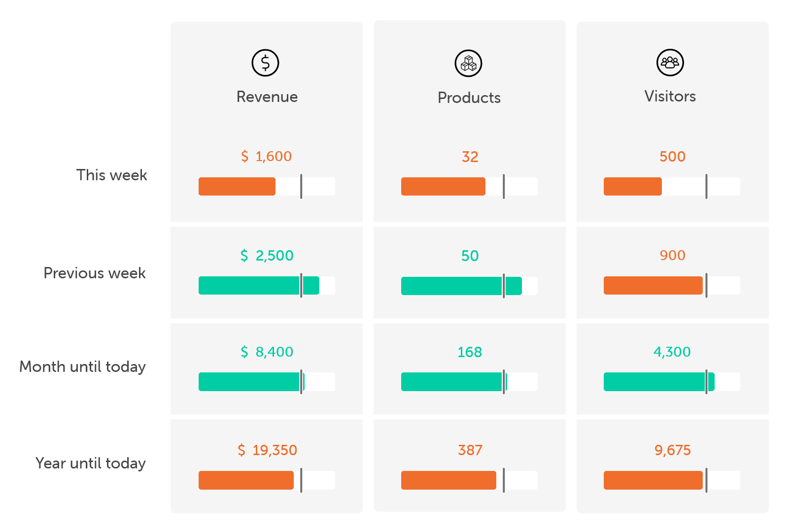The height and width of the screenshot is (532, 793).
Task: Click the 4,300 visitors value
Action: click(672, 352)
